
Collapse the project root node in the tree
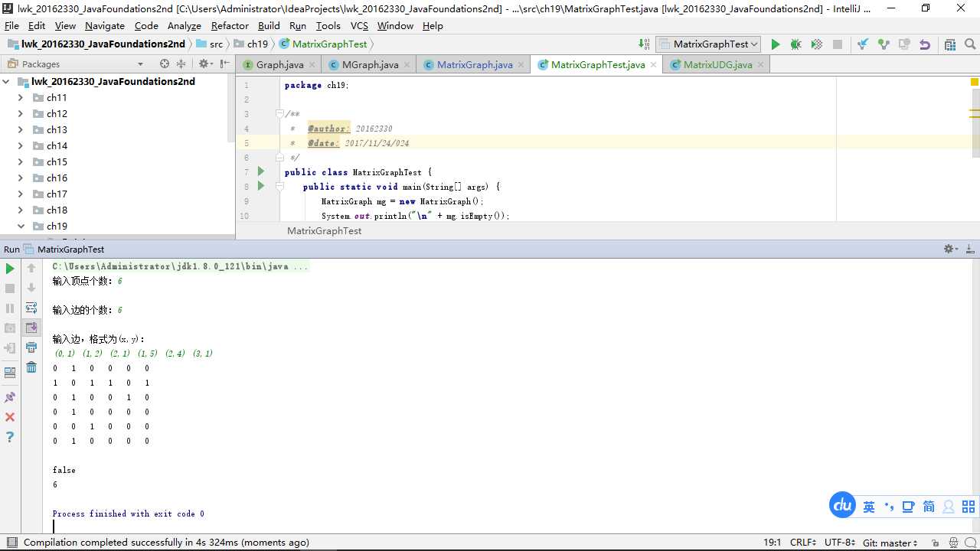click(x=7, y=82)
